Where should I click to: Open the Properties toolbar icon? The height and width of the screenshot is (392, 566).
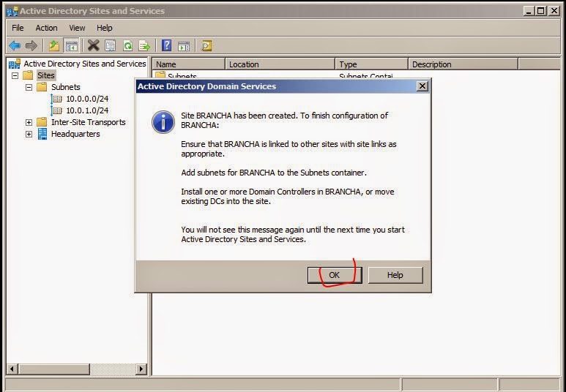111,46
